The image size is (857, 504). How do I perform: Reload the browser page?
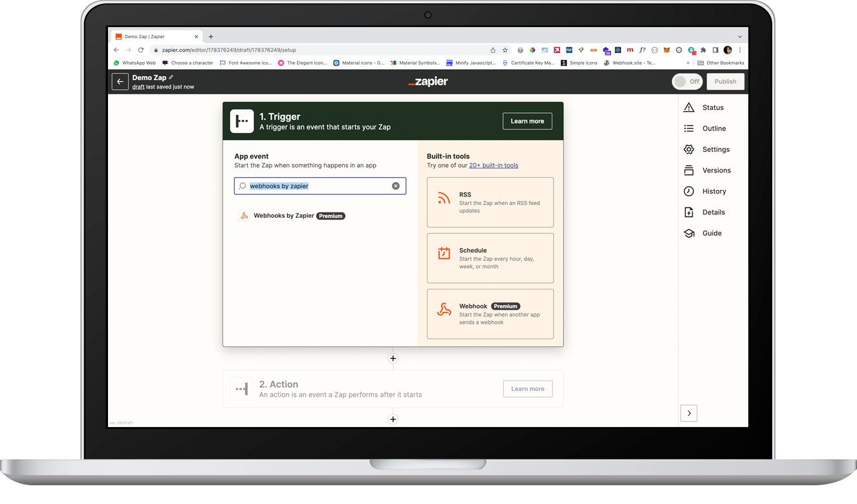tap(140, 50)
